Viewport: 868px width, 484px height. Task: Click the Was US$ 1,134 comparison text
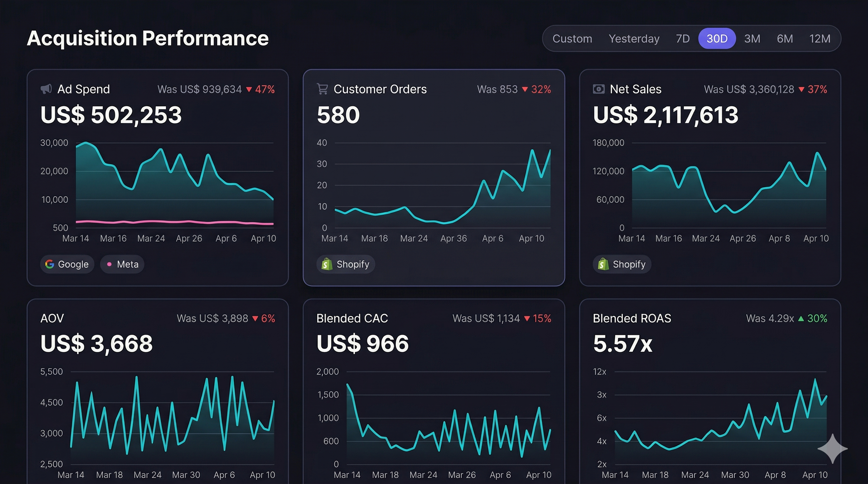click(x=486, y=318)
